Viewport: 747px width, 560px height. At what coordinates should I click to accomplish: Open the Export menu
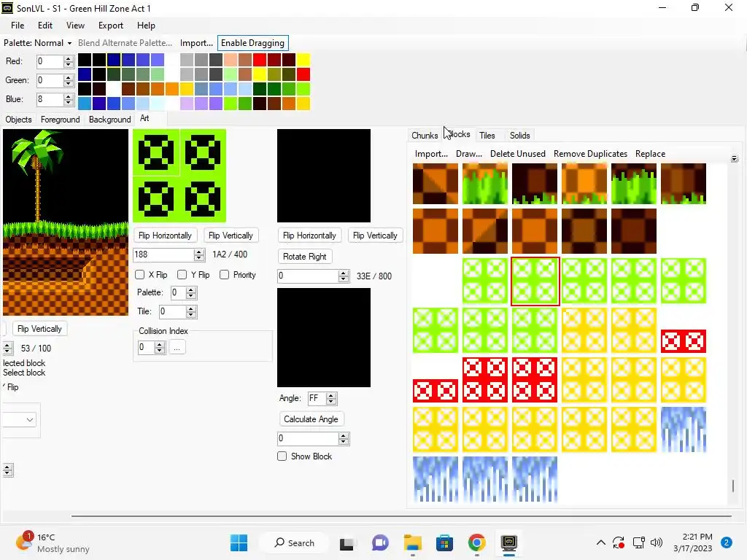(x=111, y=26)
